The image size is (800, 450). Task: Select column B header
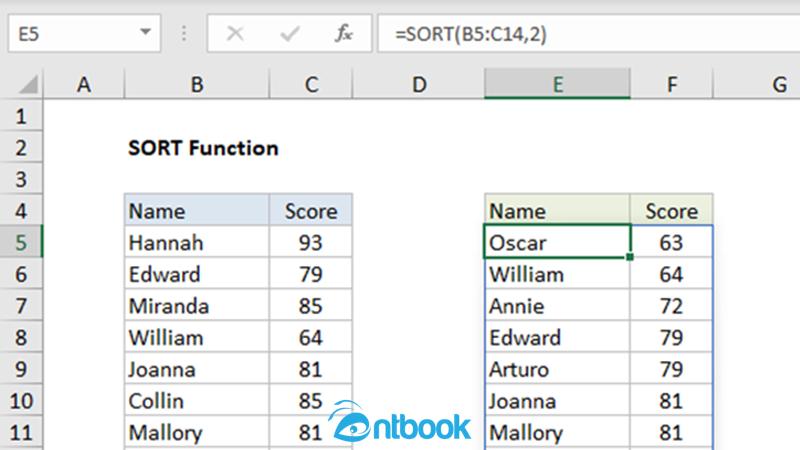pyautogui.click(x=196, y=84)
